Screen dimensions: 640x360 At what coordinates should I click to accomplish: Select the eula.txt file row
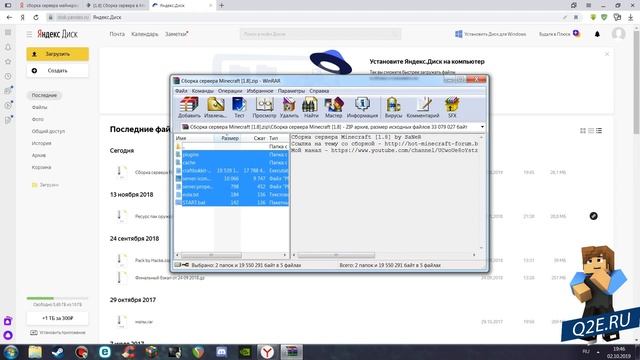point(232,195)
